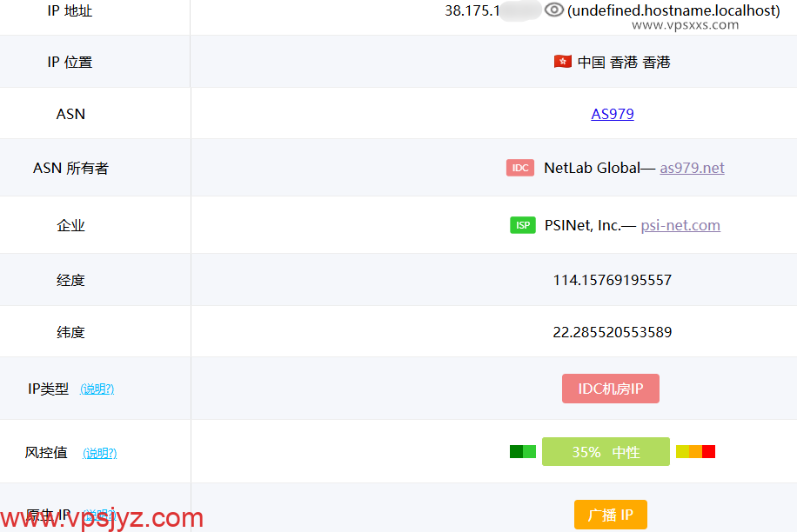797x532 pixels.
Task: Visit the as979.net link
Action: 692,168
